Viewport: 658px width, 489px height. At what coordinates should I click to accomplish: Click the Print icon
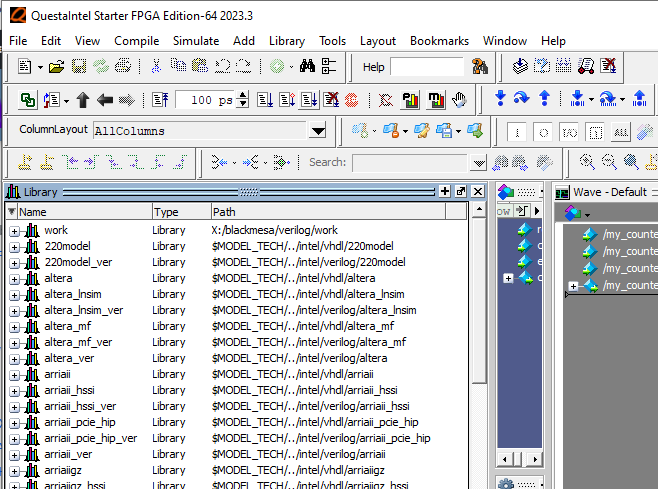point(123,66)
